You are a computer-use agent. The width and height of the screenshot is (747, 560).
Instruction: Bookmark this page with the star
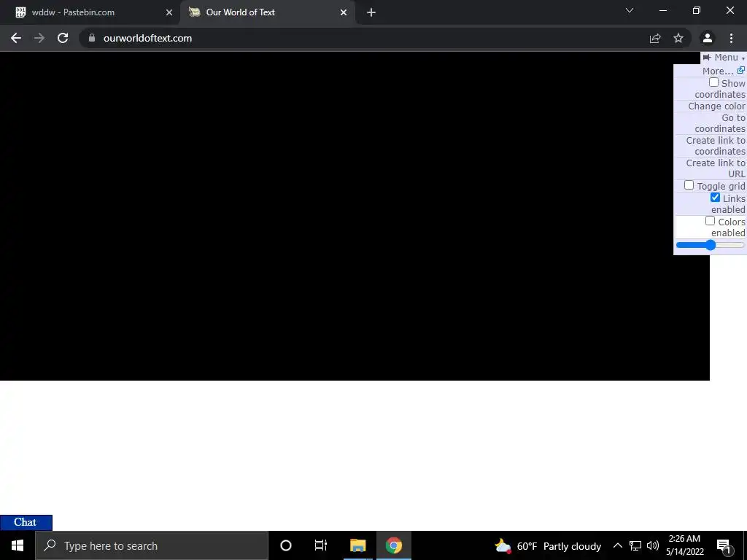(678, 38)
